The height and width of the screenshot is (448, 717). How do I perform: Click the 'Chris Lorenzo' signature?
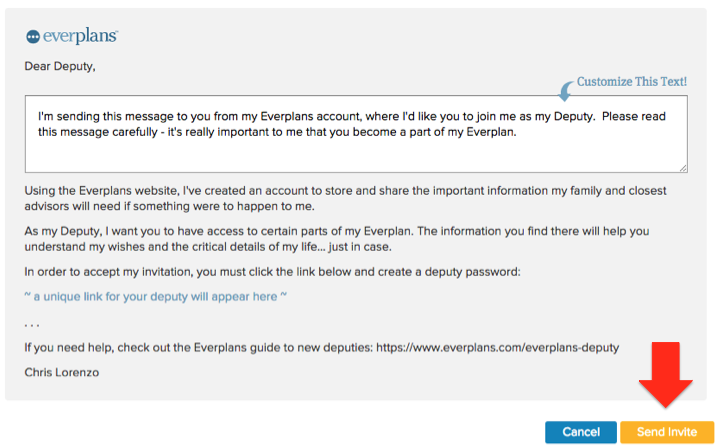point(65,372)
